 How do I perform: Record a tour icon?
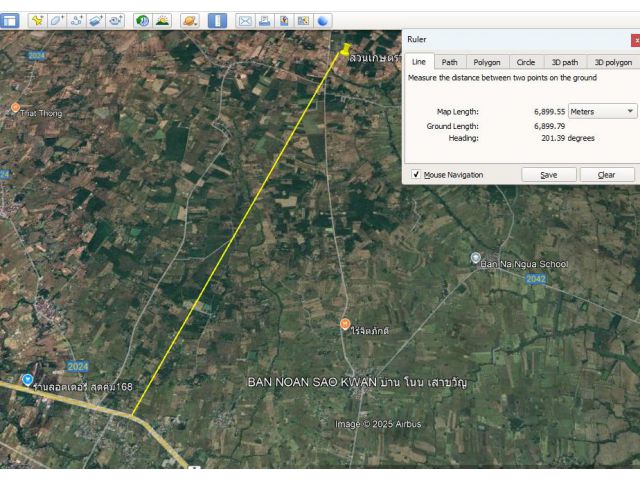116,21
